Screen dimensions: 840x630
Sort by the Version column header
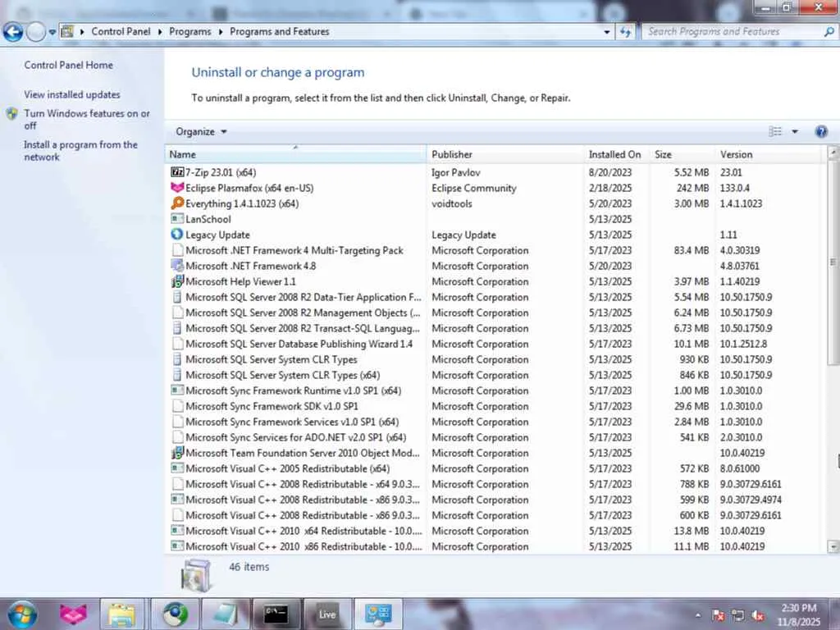tap(768, 154)
